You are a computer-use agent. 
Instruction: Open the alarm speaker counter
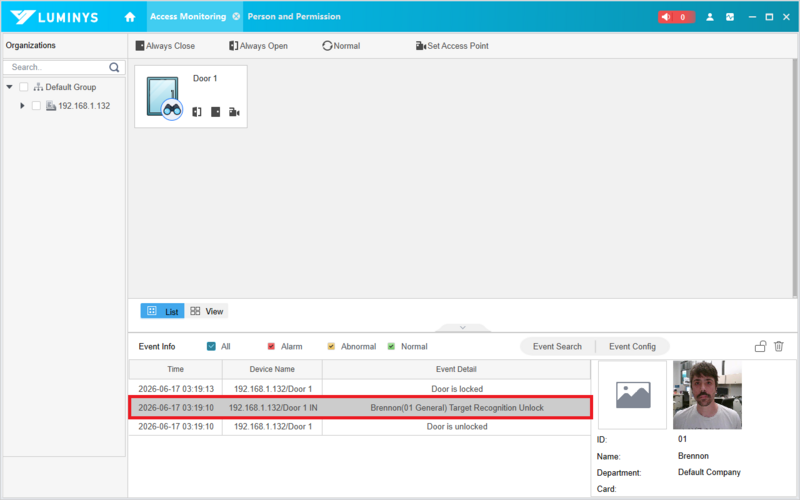pos(676,17)
